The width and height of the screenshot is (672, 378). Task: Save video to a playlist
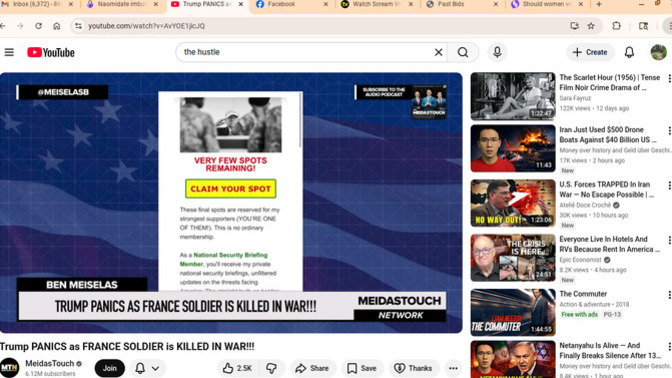(362, 368)
